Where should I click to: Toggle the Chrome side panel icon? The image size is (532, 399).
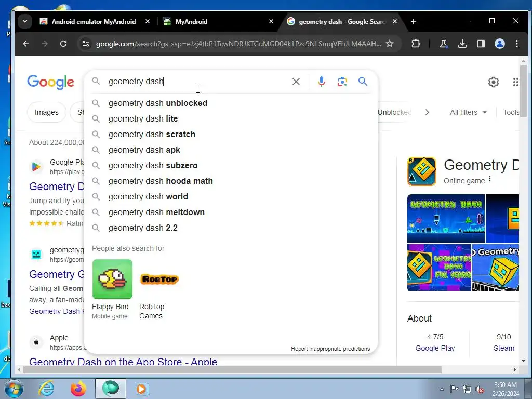(x=481, y=44)
